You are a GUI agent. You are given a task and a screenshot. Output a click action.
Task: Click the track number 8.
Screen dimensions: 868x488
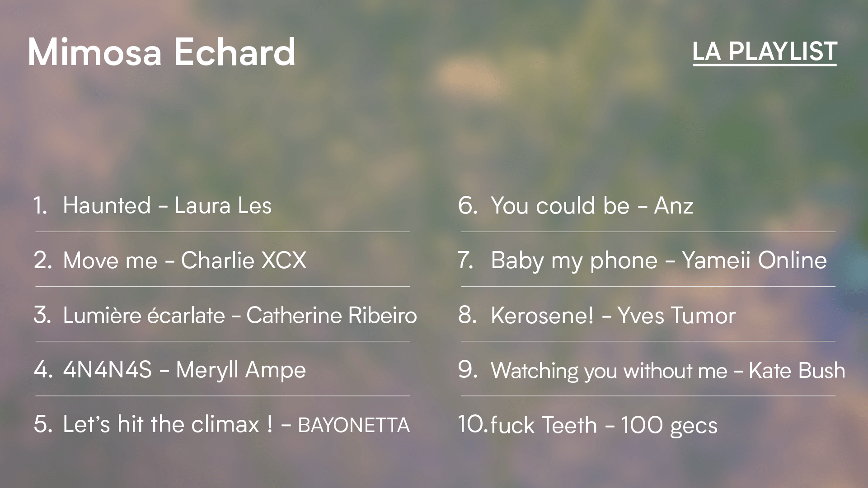click(x=467, y=315)
